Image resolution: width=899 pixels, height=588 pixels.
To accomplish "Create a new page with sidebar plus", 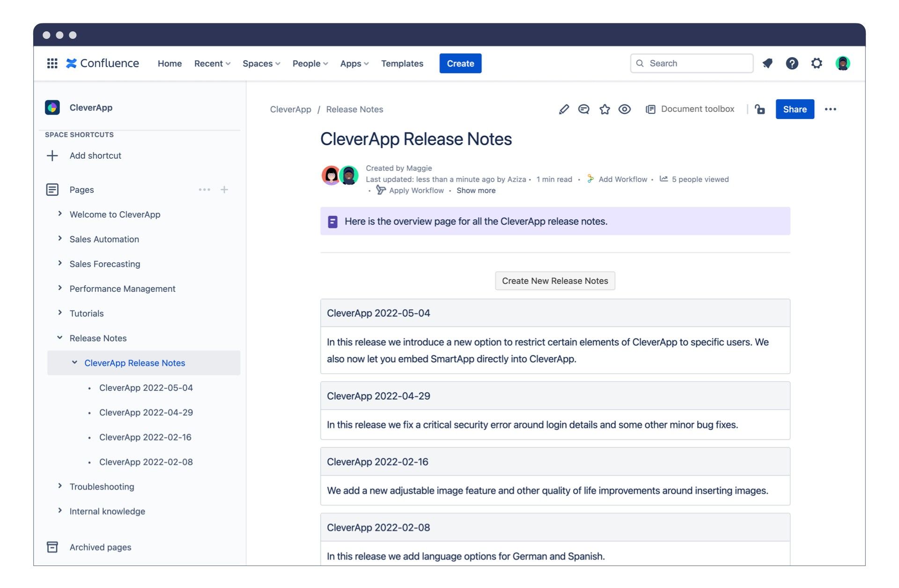I will 224,190.
